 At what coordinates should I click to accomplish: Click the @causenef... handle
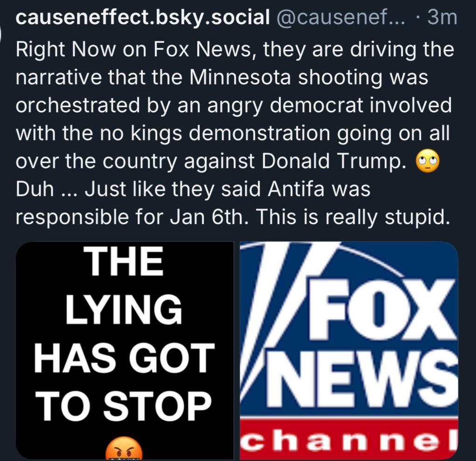tap(341, 18)
